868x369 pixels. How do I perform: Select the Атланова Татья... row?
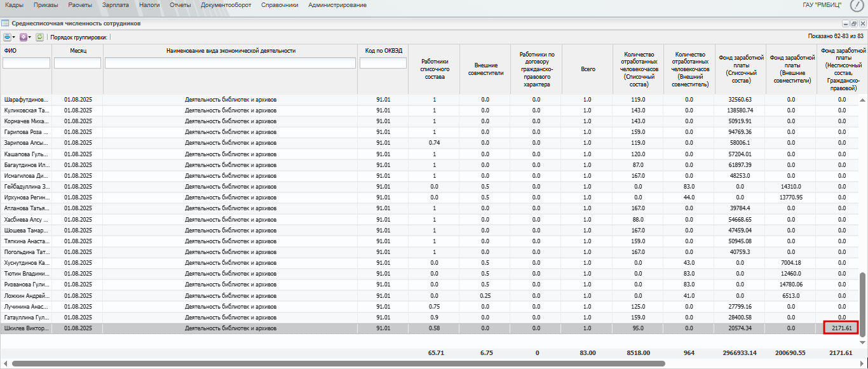[x=429, y=208]
